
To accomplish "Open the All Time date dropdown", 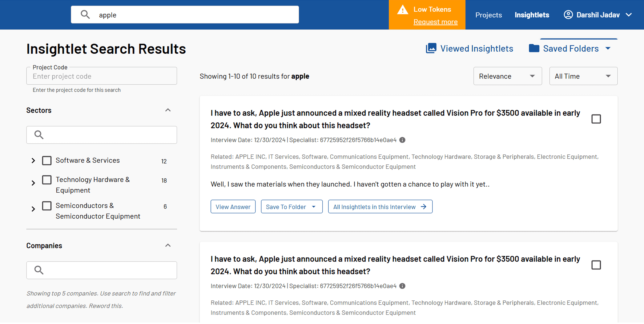I will (583, 76).
